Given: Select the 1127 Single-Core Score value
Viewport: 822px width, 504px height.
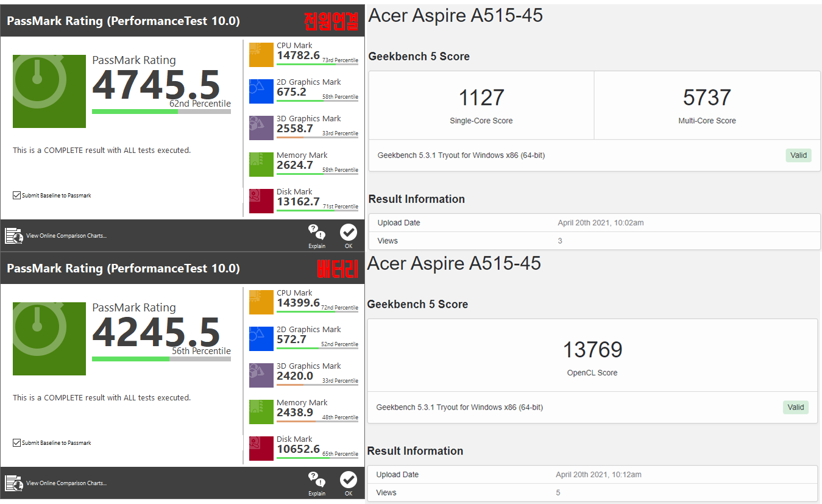Looking at the screenshot, I should 481,98.
